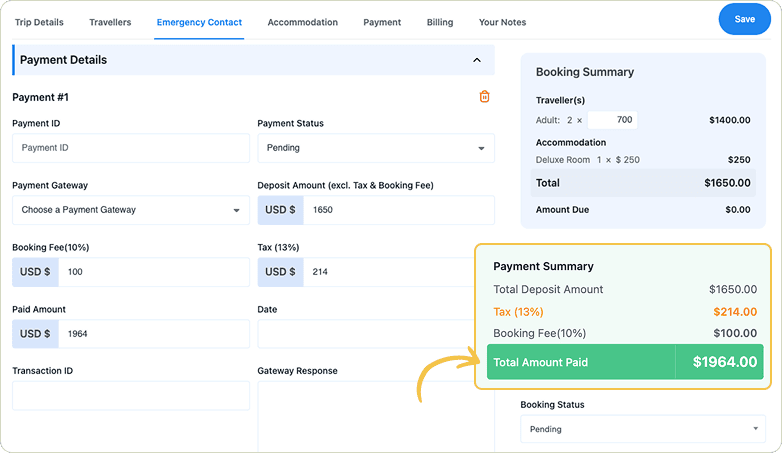Open the Payment Status dropdown
The height and width of the screenshot is (453, 782).
pyautogui.click(x=376, y=148)
